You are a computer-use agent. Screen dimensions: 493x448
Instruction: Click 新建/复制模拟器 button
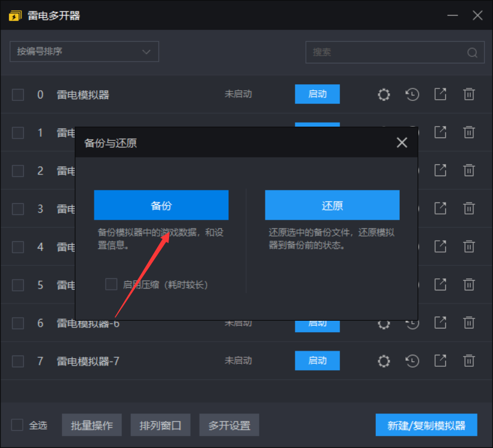pyautogui.click(x=426, y=425)
